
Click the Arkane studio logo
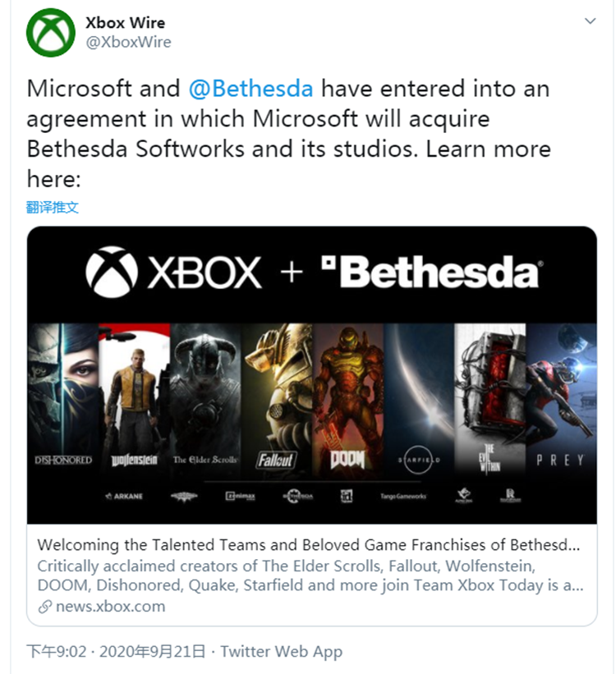coord(123,496)
